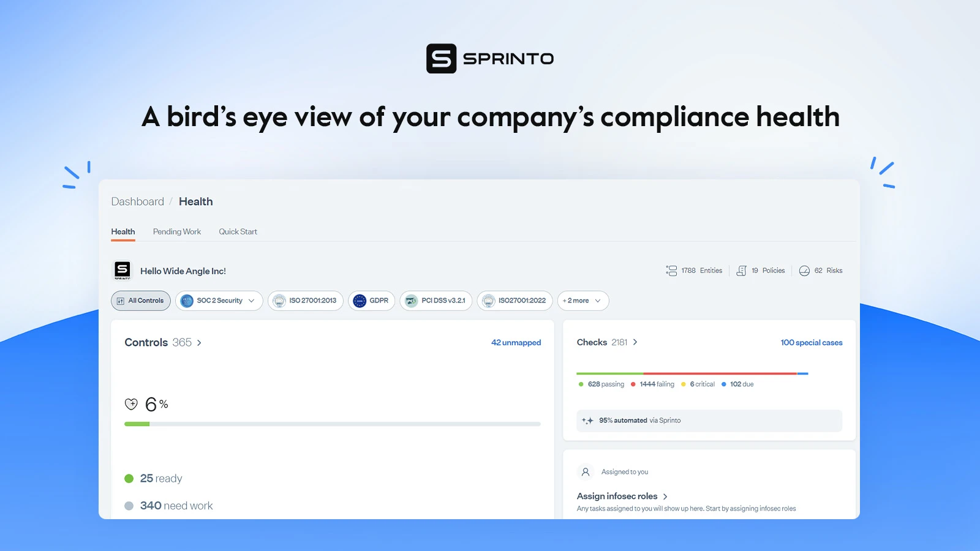Screen dimensions: 980x551
Task: Click the heart health score icon
Action: [131, 404]
